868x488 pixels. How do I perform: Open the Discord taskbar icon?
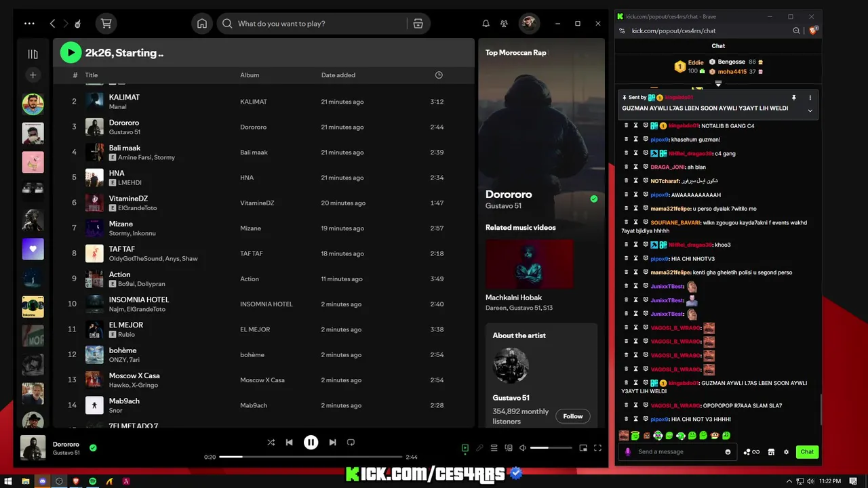tap(43, 481)
